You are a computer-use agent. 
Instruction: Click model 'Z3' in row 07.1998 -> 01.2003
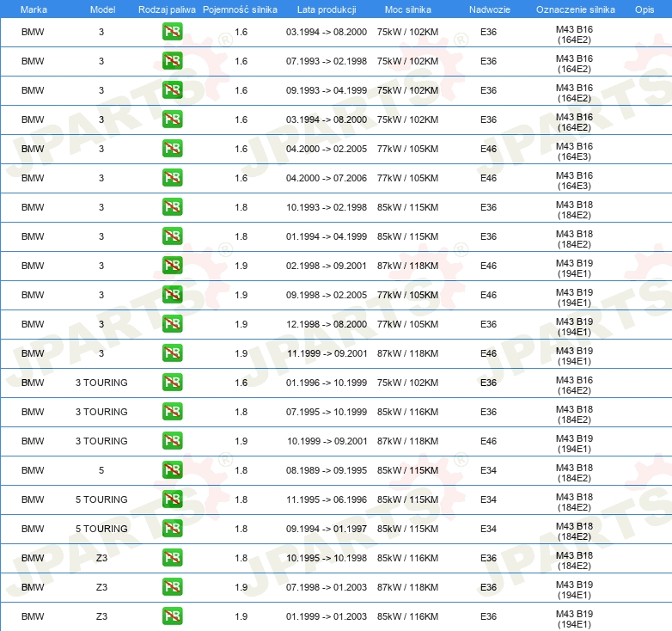[101, 587]
